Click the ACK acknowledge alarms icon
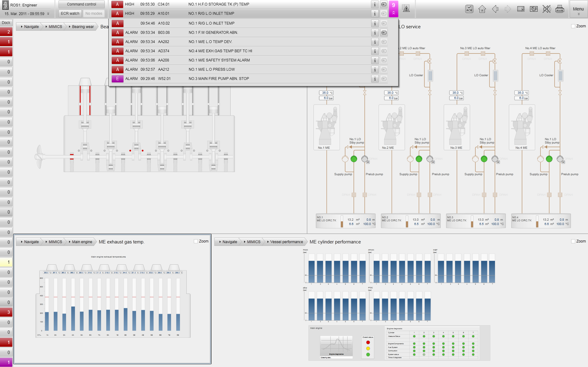This screenshot has width=588, height=367. (x=469, y=9)
